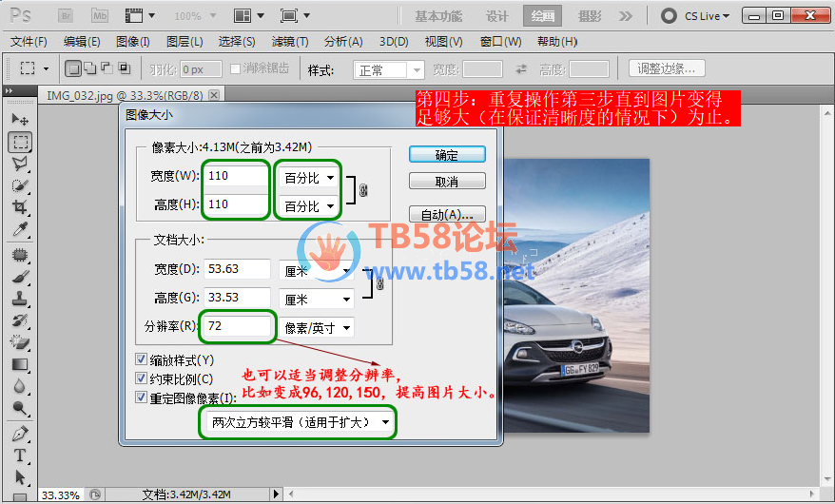Click the 确定 button
Image resolution: width=835 pixels, height=504 pixels.
[447, 155]
